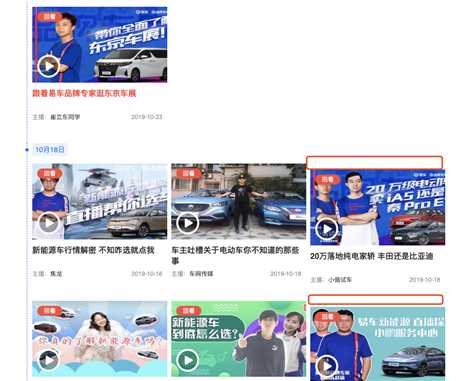This screenshot has height=381, width=459.
Task: Click host name under 东京车展 title
Action: click(65, 117)
